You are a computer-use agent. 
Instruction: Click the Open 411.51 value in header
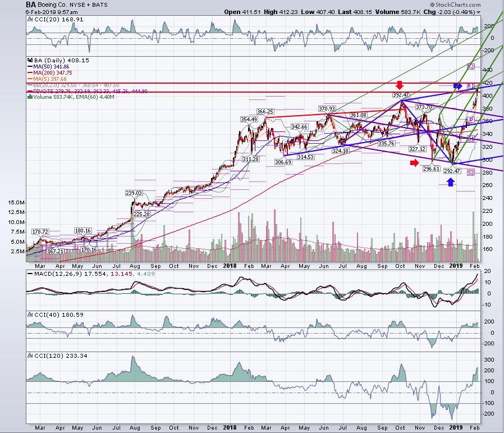pos(242,12)
